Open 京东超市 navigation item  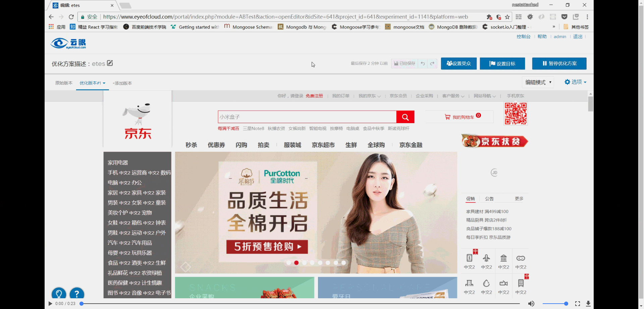323,145
